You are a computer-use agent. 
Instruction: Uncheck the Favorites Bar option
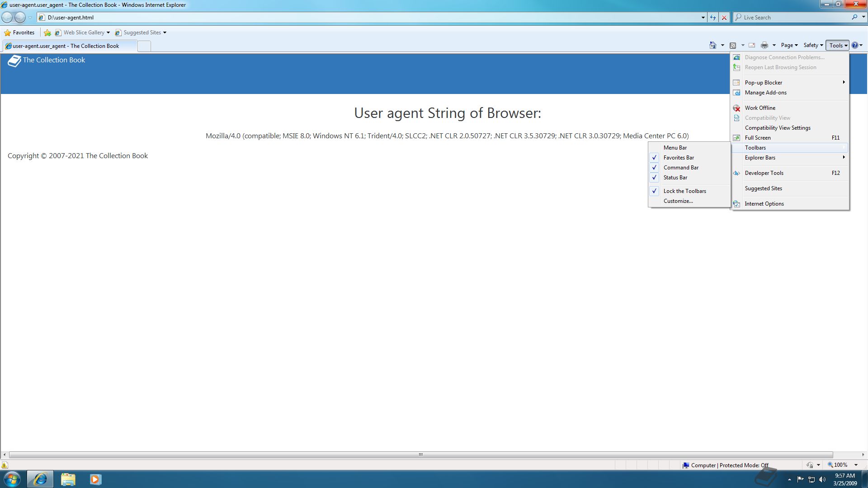pos(689,158)
